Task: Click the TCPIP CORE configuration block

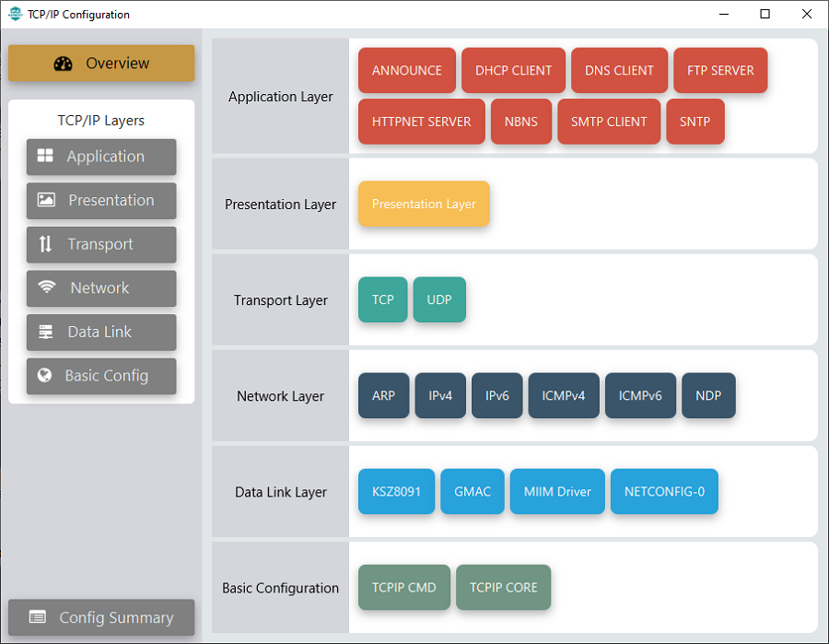Action: 503,587
